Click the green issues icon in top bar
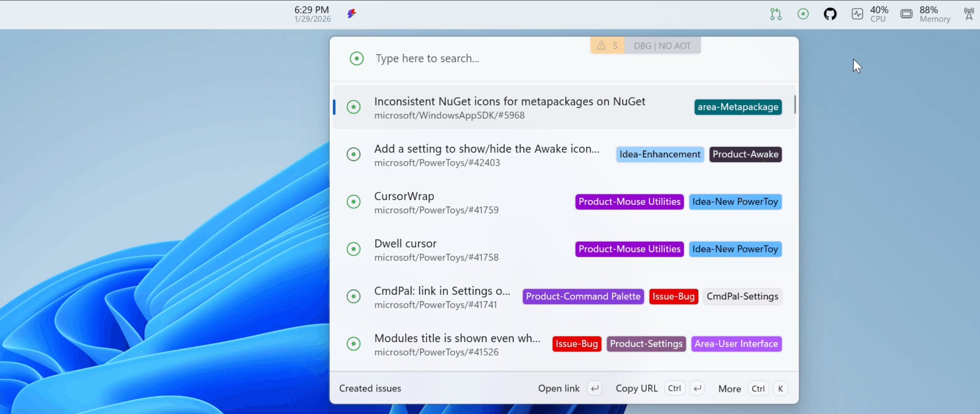This screenshot has width=980, height=414. (803, 14)
